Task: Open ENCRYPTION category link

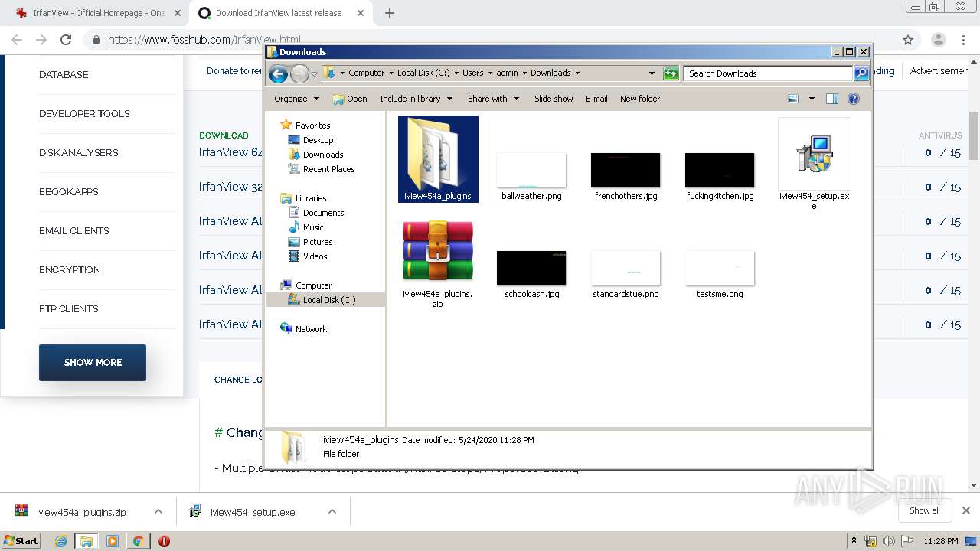Action: pos(70,270)
